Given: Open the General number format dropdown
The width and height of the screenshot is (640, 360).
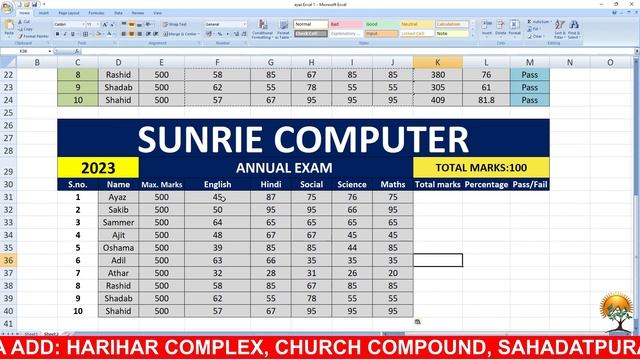Looking at the screenshot, I should click(244, 24).
